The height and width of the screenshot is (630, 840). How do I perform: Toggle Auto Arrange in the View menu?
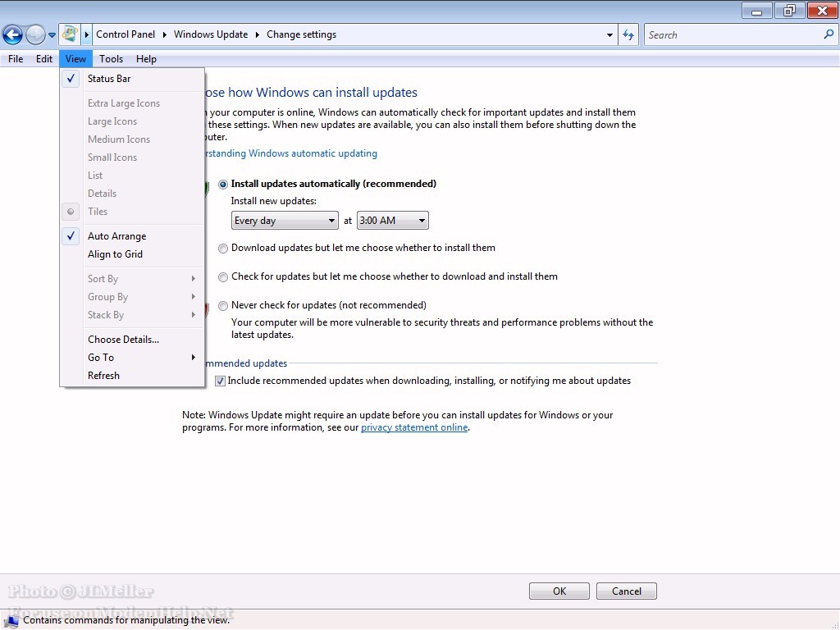tap(132, 236)
